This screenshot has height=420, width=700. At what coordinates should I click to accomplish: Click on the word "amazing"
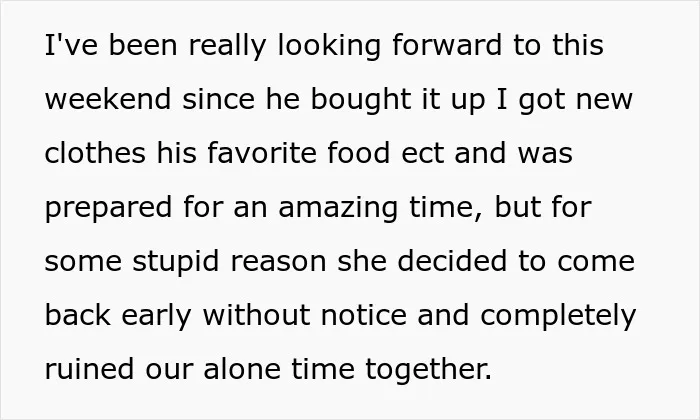click(338, 208)
